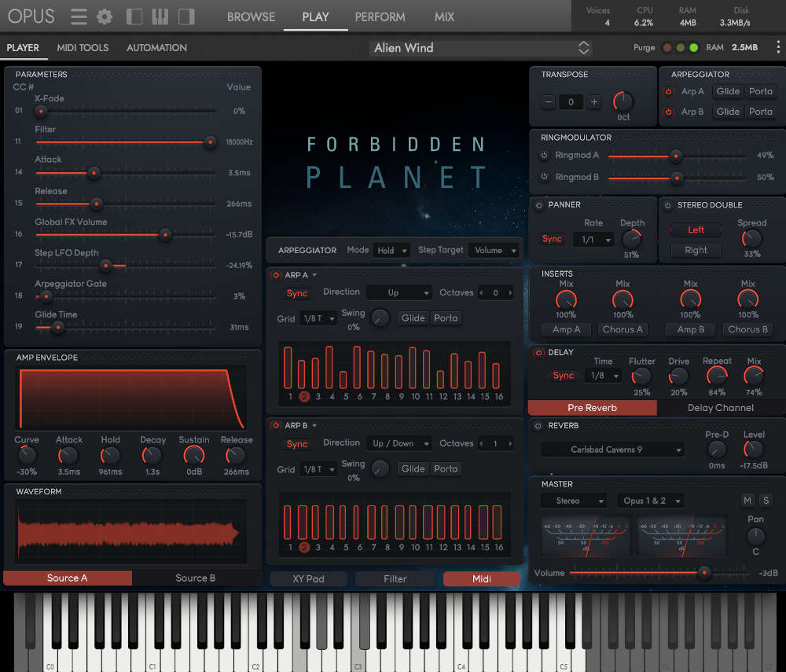
Task: Click the Amp A insert Mix knob
Action: click(x=566, y=301)
